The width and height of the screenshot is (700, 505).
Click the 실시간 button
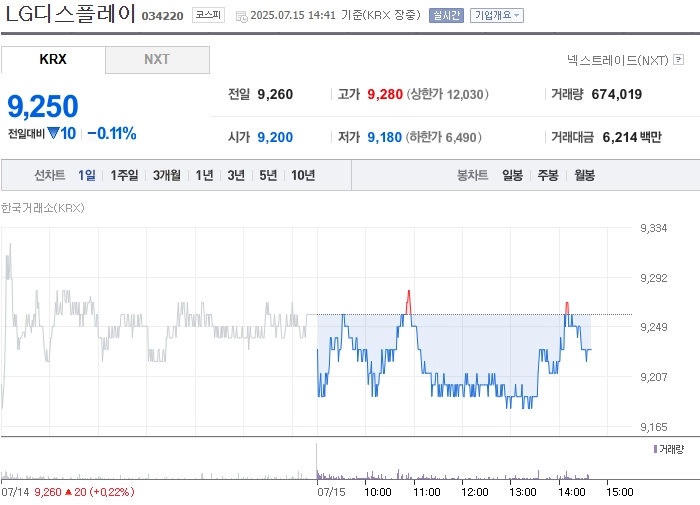coord(446,16)
